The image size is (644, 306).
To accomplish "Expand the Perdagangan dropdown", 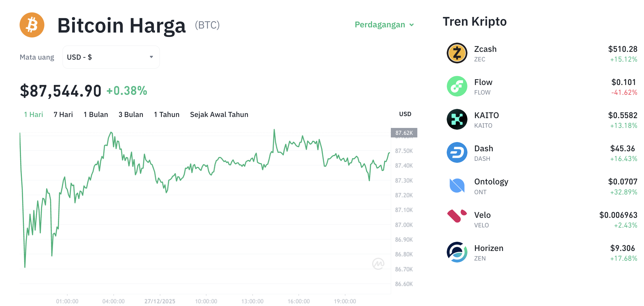I will [384, 25].
